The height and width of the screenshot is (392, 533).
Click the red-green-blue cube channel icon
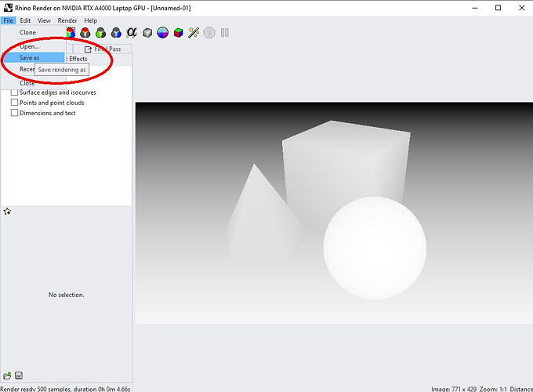click(179, 33)
